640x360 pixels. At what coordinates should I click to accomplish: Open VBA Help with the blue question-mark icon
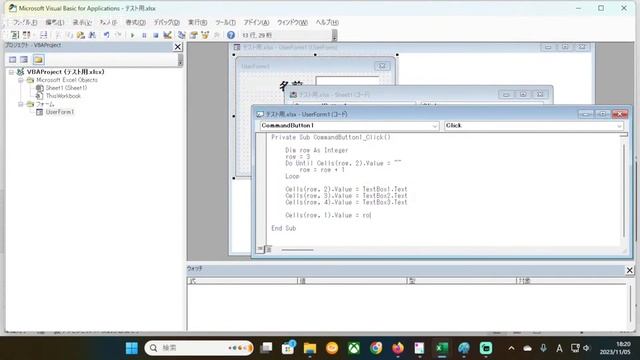tap(231, 35)
